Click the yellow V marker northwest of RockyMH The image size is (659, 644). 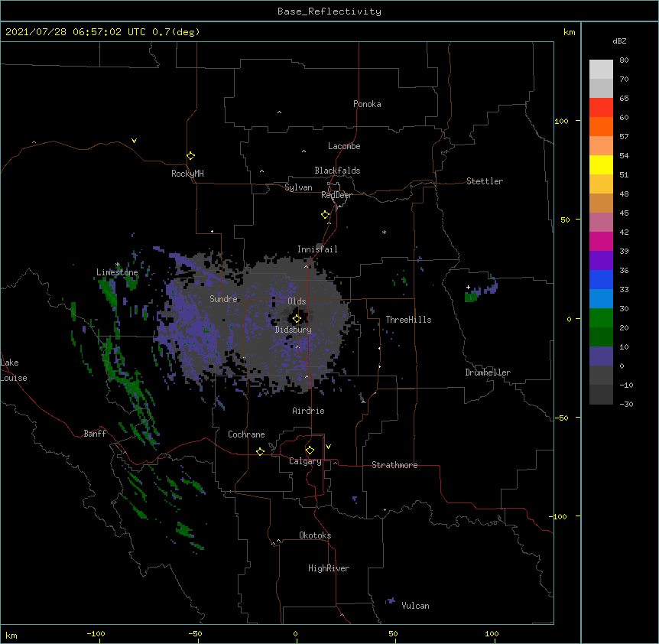click(x=134, y=141)
